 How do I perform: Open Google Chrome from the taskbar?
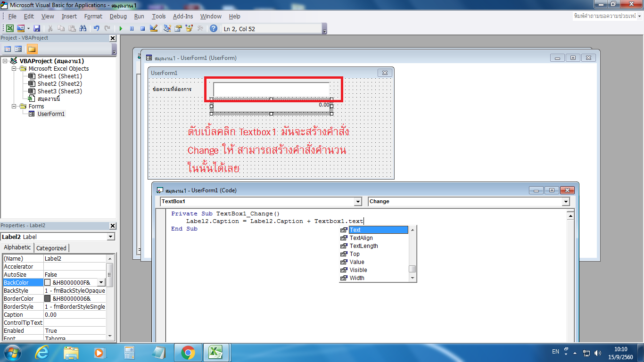coord(188,352)
